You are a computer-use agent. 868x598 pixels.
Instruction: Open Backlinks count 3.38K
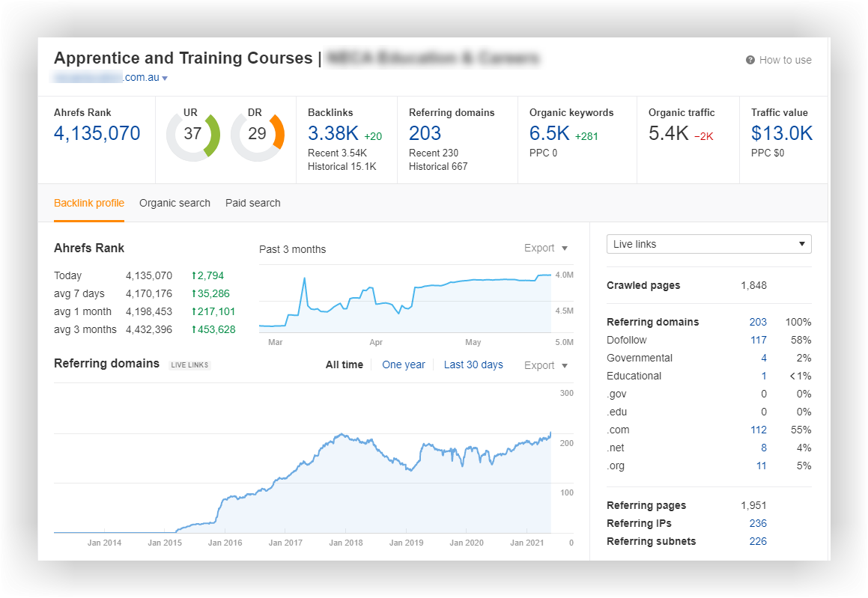(333, 133)
